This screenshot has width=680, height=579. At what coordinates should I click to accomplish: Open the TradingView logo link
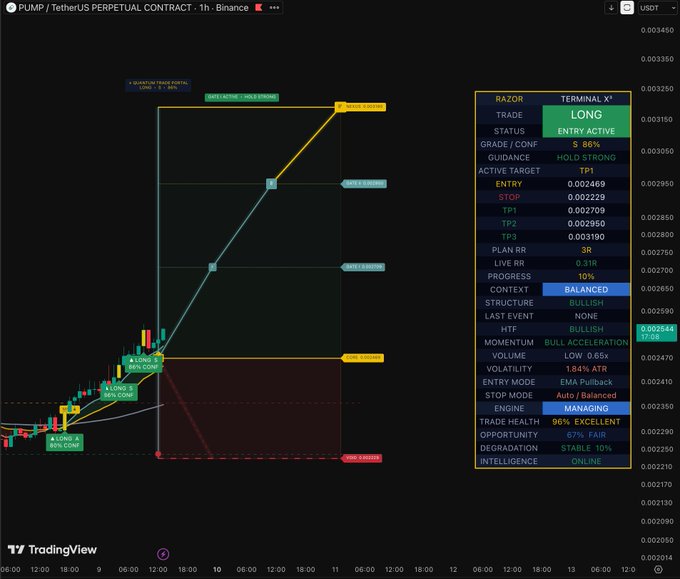[52, 550]
